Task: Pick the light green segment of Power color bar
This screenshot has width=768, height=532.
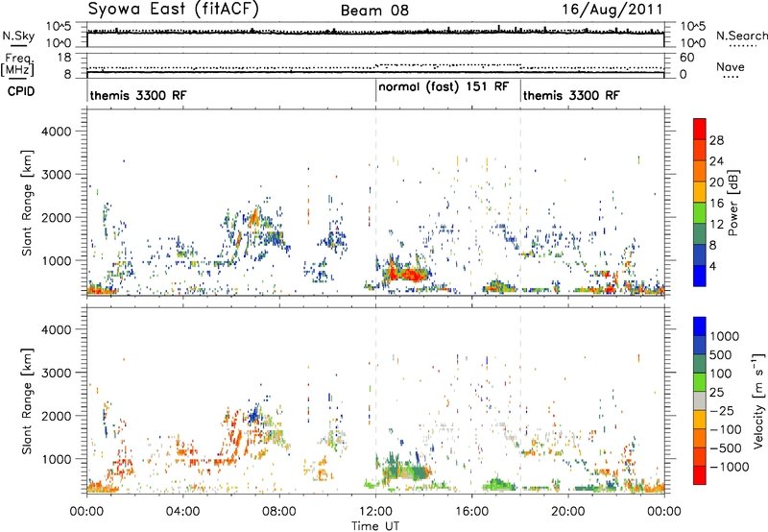Action: click(700, 213)
